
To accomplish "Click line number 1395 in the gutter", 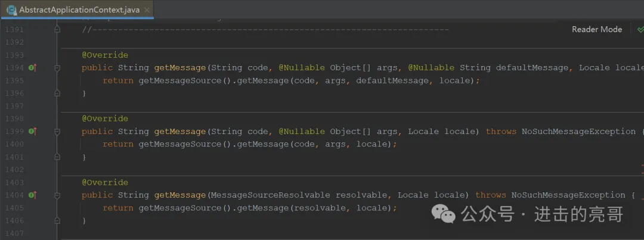I will pyautogui.click(x=14, y=80).
